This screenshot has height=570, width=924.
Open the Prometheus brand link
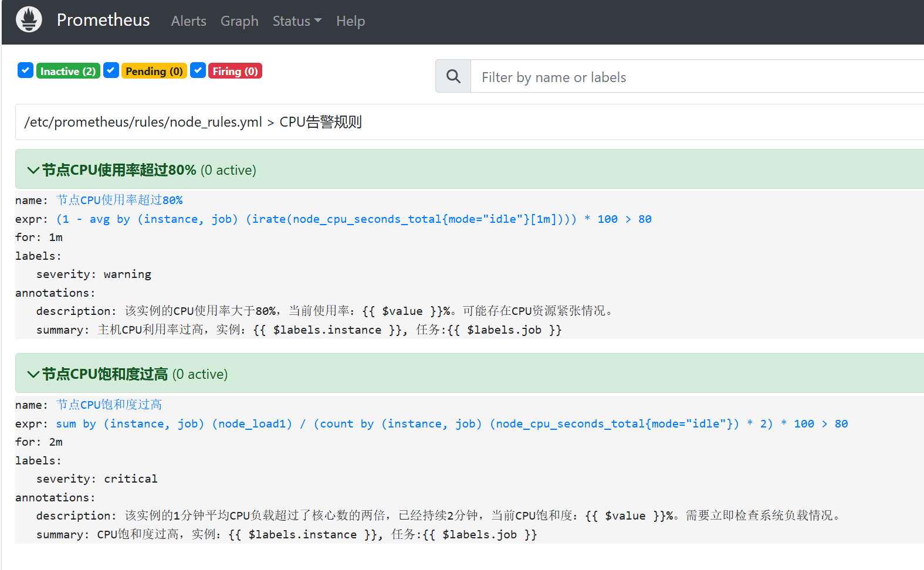[103, 20]
